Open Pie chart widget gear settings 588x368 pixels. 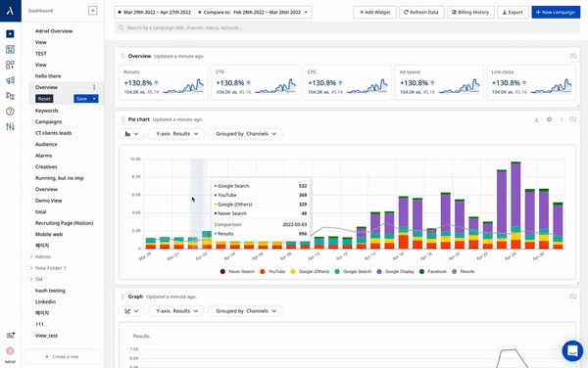549,119
